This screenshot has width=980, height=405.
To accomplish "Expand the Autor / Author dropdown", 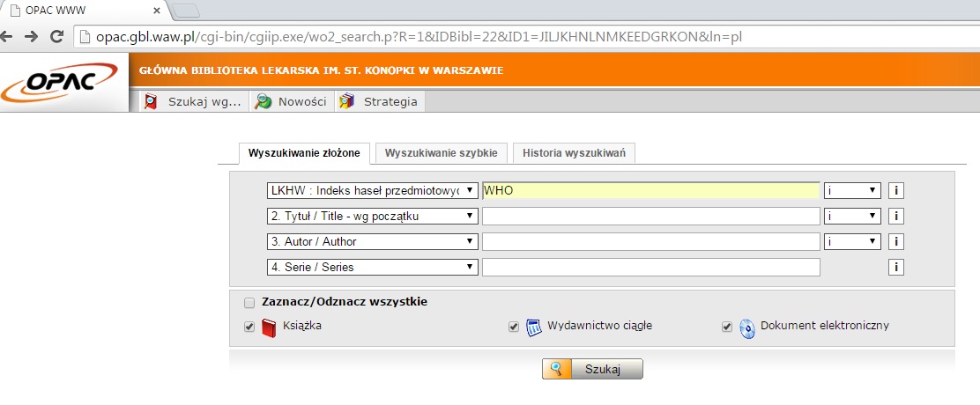I will point(373,241).
